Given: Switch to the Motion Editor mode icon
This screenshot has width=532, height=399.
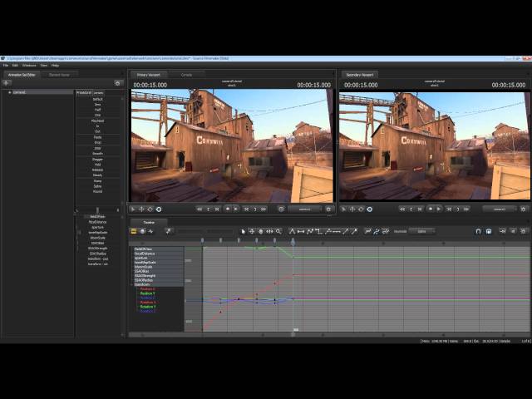Looking at the screenshot, I should [142, 231].
